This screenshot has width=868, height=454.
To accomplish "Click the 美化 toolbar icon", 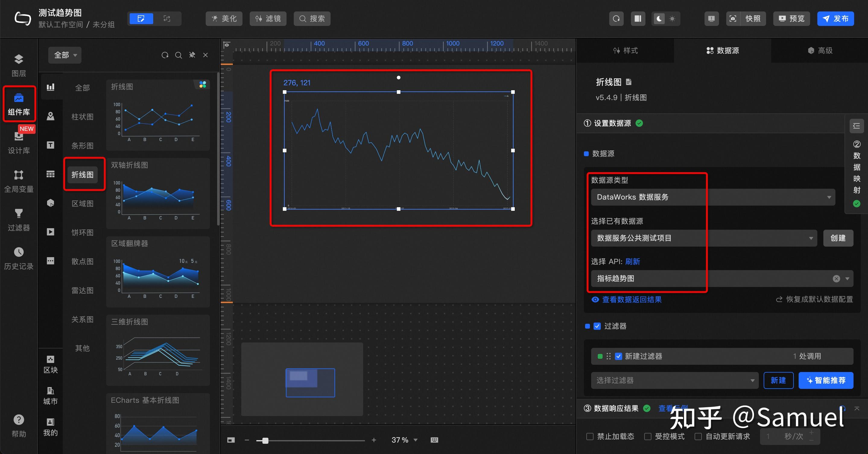I will click(x=223, y=18).
